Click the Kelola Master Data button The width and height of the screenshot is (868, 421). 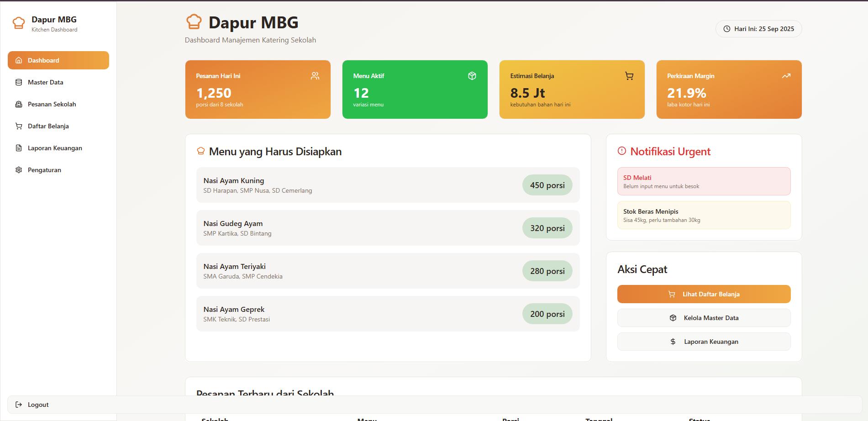point(704,318)
